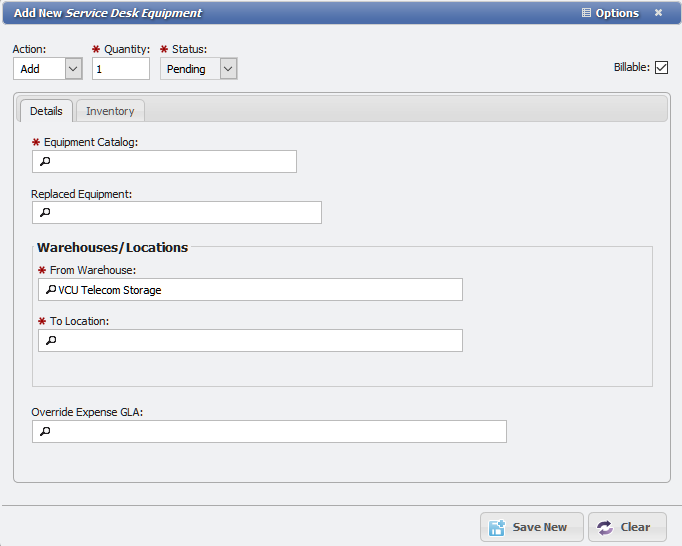Click the Save New disk icon

(x=497, y=527)
